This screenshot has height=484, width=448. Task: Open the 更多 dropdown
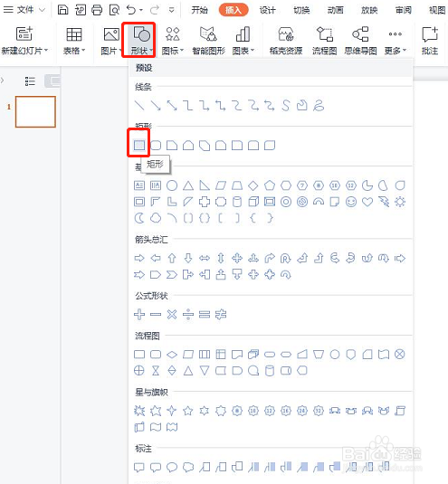(x=396, y=41)
